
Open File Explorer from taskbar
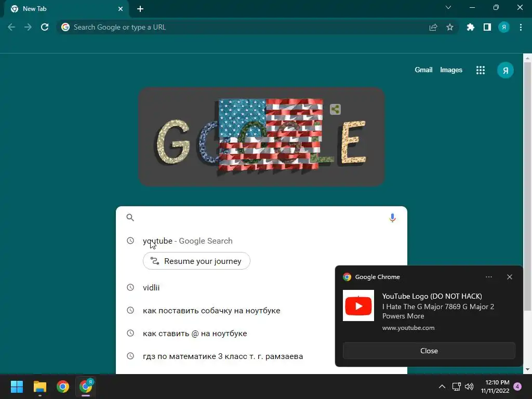tap(39, 387)
